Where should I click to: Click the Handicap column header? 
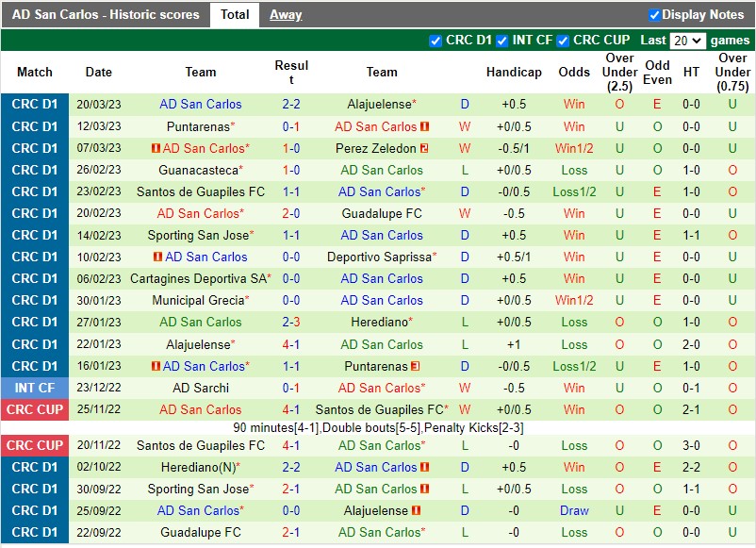pyautogui.click(x=514, y=72)
